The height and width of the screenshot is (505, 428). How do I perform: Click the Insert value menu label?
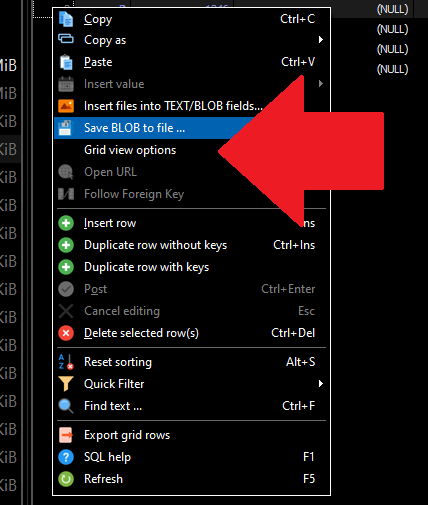coord(114,84)
